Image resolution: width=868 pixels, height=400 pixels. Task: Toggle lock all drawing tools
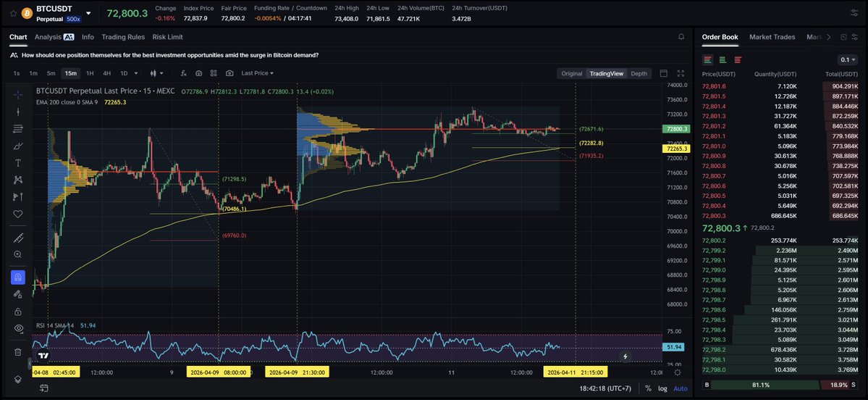(18, 312)
